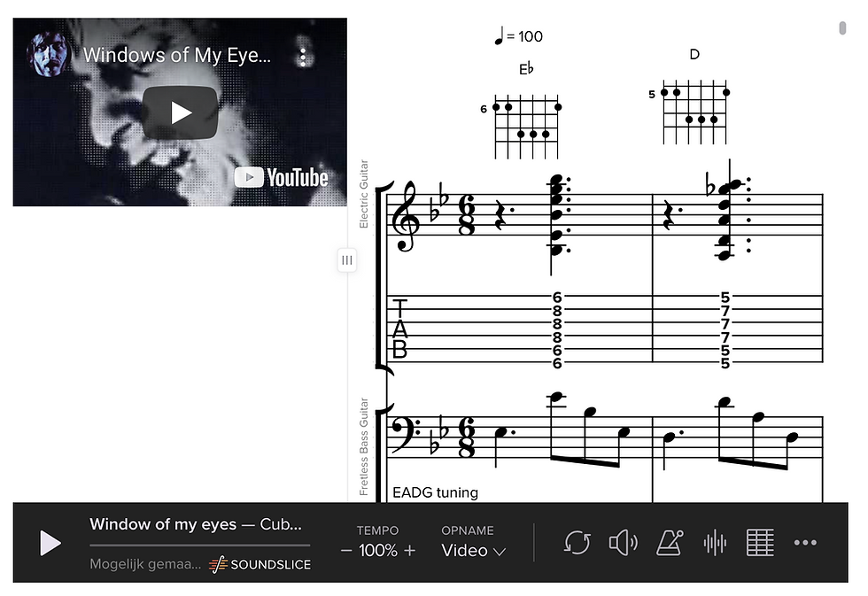Screen dimensions: 868x596
Task: Open the fretboard grid icon
Action: (760, 543)
